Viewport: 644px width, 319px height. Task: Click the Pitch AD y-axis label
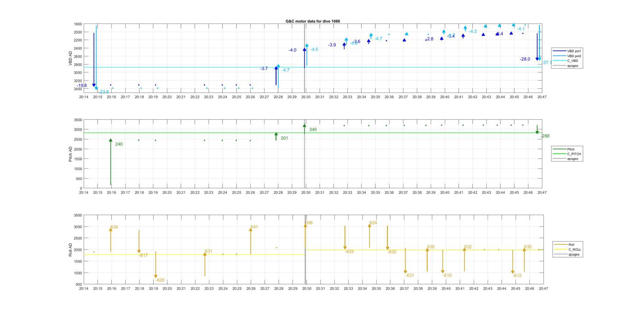tap(70, 153)
